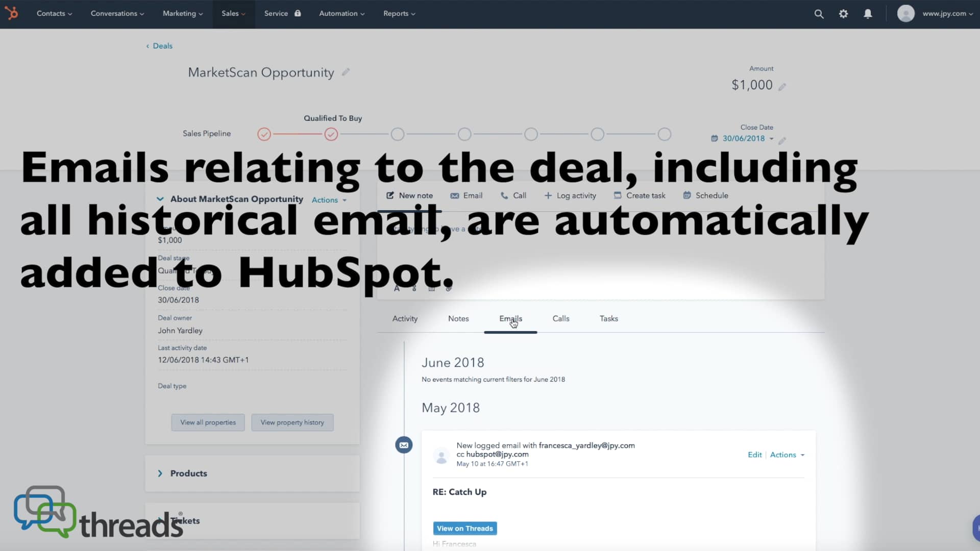Switch to the Calls tab
This screenshot has width=980, height=551.
pyautogui.click(x=561, y=318)
